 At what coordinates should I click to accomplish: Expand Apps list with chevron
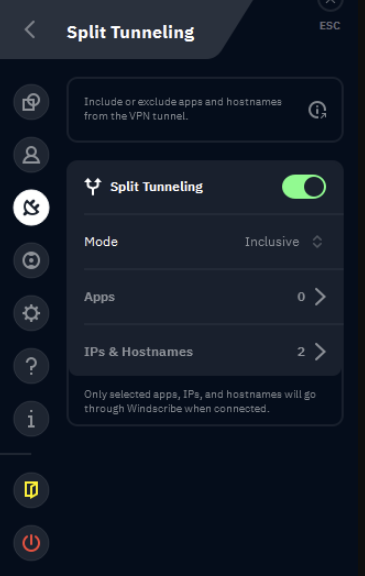320,296
